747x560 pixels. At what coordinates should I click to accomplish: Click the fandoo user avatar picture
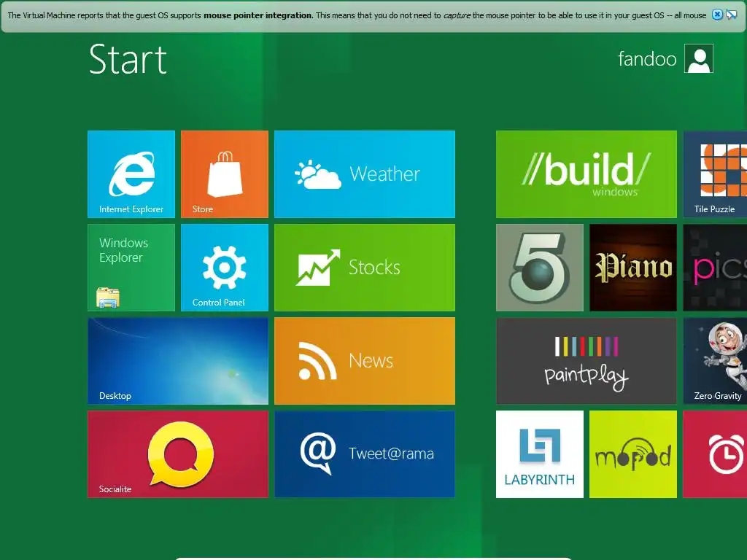(698, 58)
